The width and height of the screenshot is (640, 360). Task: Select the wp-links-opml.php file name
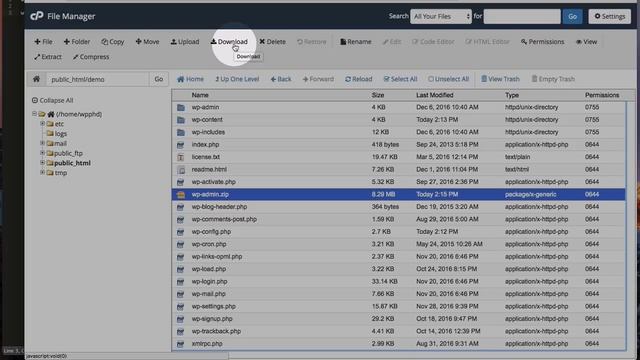pos(217,257)
